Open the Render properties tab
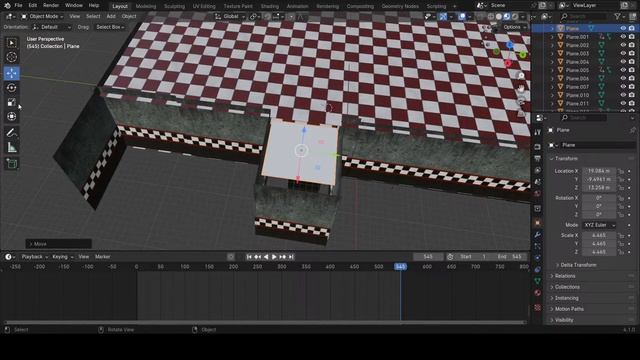 click(x=538, y=147)
